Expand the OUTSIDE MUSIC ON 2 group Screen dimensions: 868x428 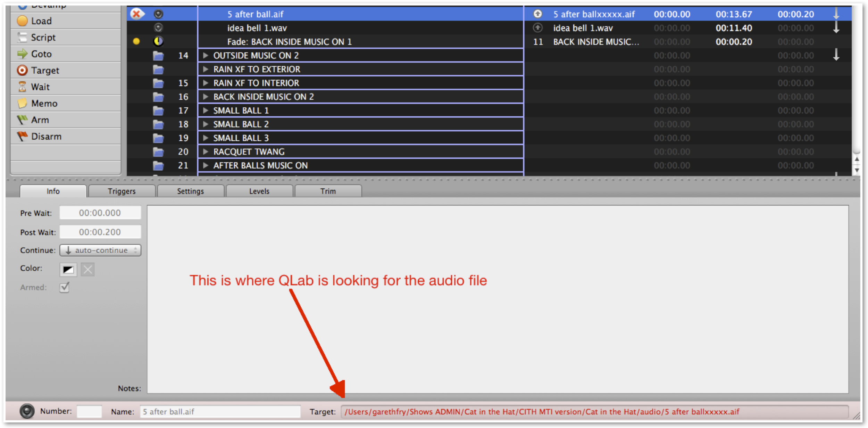(x=206, y=55)
